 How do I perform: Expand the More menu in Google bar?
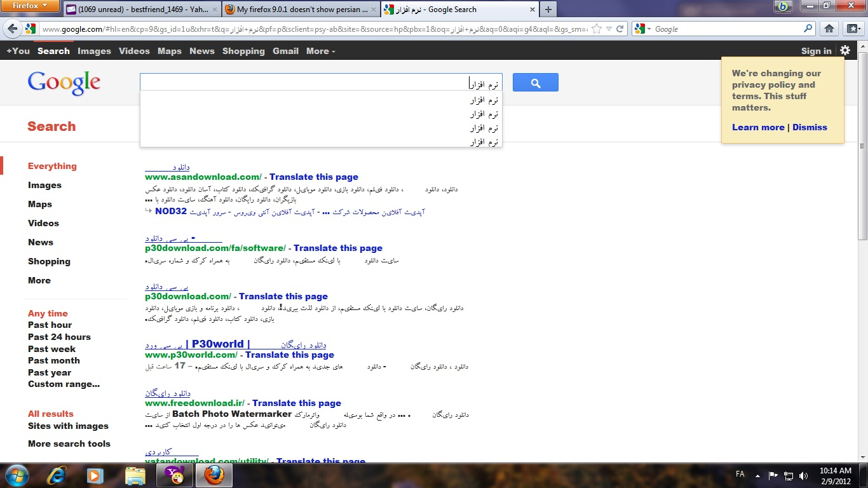tap(320, 51)
